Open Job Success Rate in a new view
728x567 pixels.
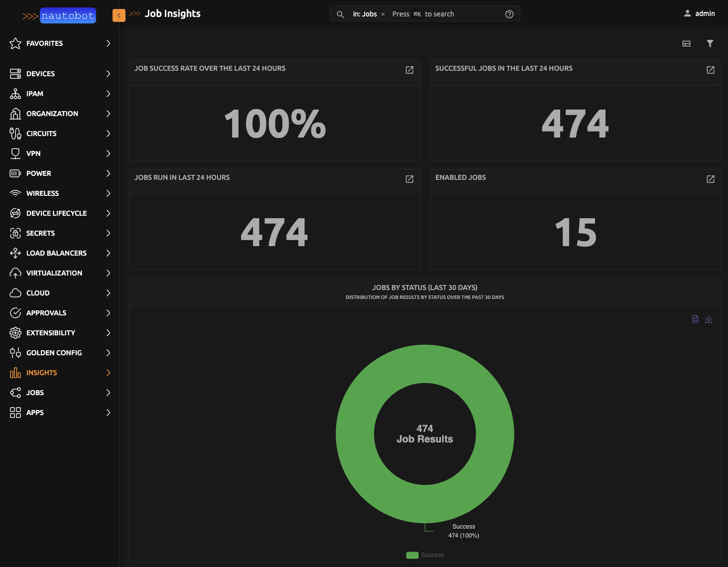click(x=409, y=70)
